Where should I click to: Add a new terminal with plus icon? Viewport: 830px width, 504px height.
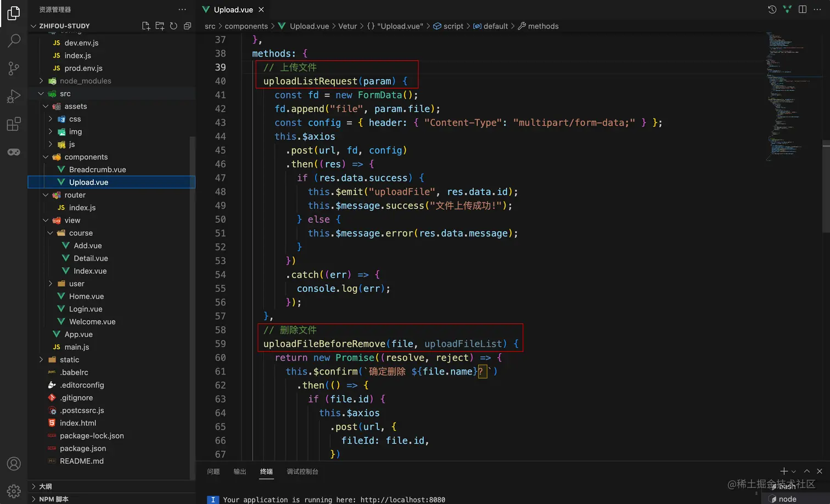tap(784, 471)
